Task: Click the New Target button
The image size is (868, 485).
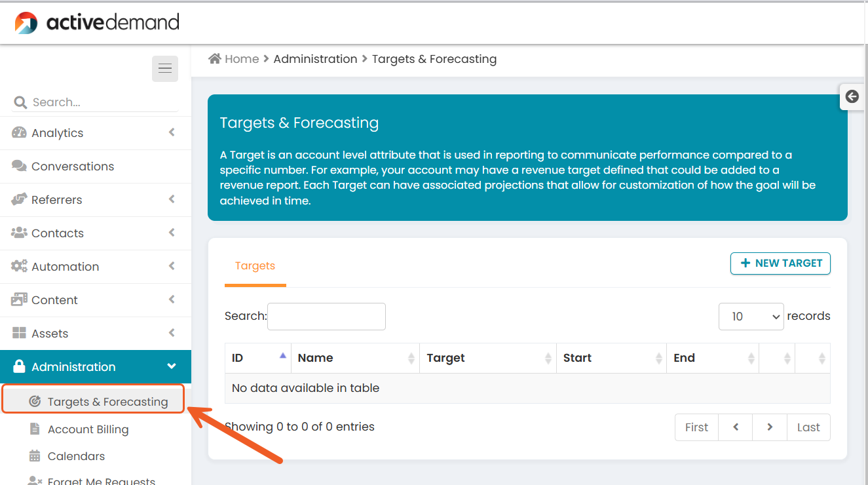Action: pyautogui.click(x=780, y=263)
